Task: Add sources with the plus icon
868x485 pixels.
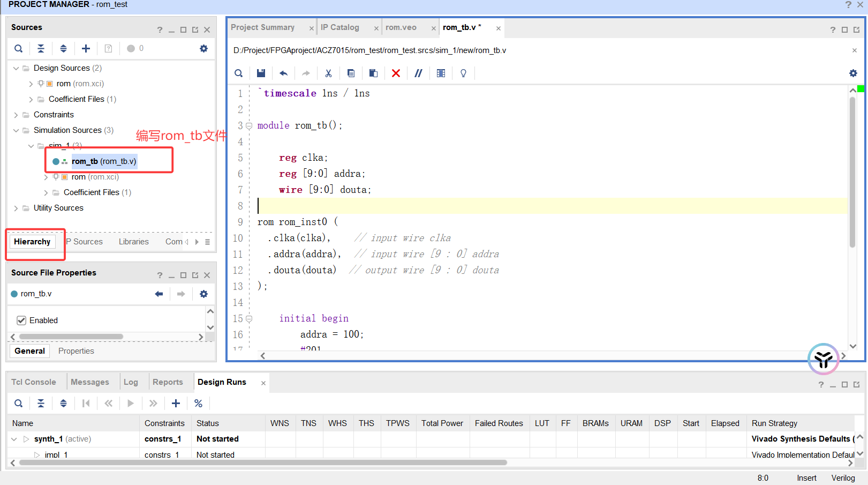Action: coord(86,49)
